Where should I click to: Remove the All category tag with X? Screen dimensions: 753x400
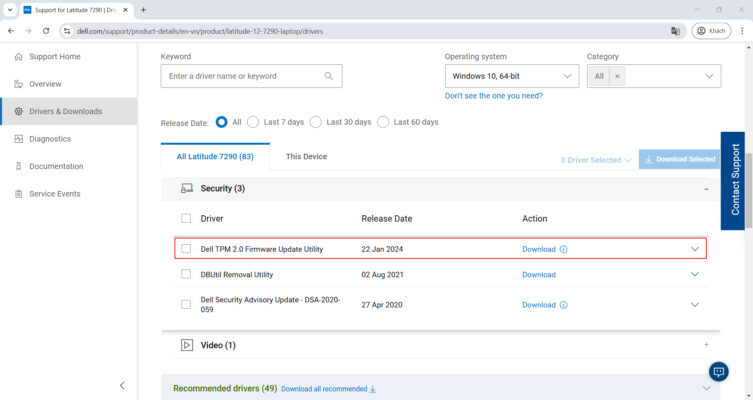point(617,76)
